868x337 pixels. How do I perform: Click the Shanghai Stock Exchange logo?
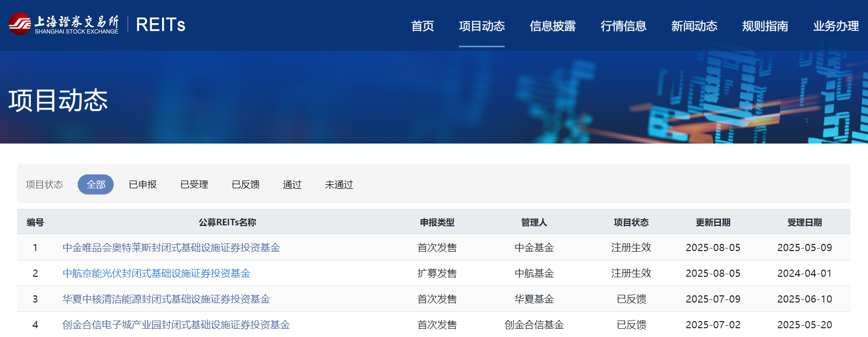click(x=63, y=24)
